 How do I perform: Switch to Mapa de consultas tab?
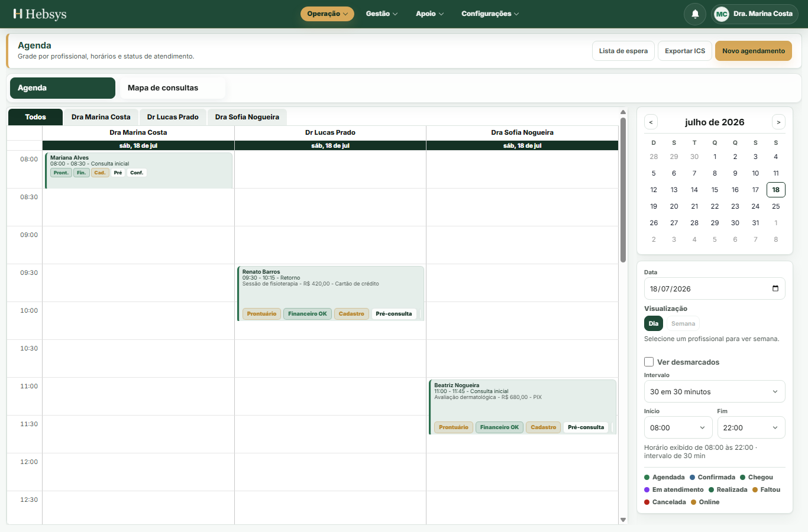pyautogui.click(x=172, y=88)
